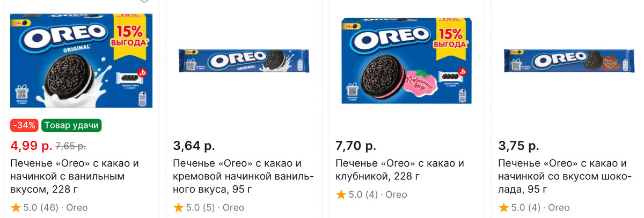Click the green 'Товар удачи' badge
The width and height of the screenshot is (644, 218).
point(71,125)
